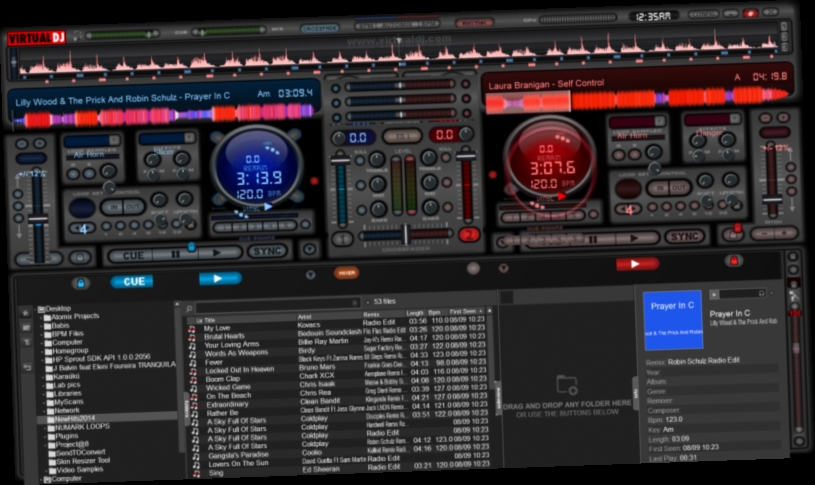Adjust the crossfader slider handle
This screenshot has width=815, height=485.
pyautogui.click(x=406, y=235)
